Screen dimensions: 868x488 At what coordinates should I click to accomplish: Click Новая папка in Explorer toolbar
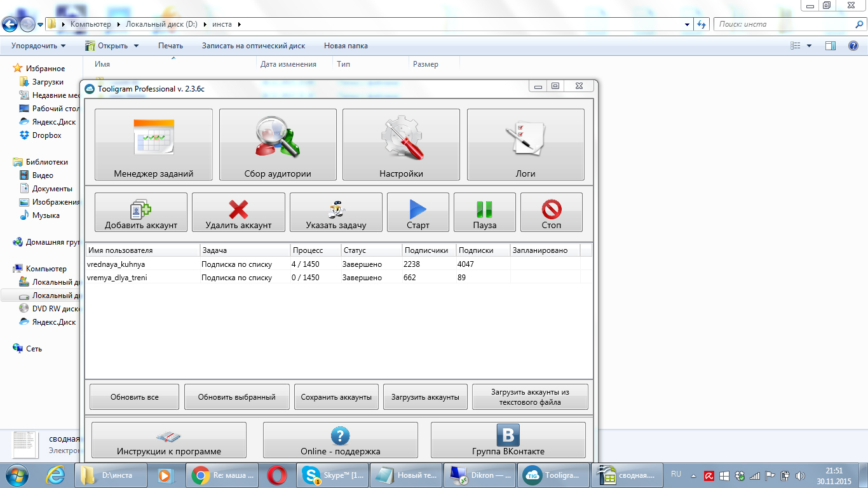coord(346,46)
